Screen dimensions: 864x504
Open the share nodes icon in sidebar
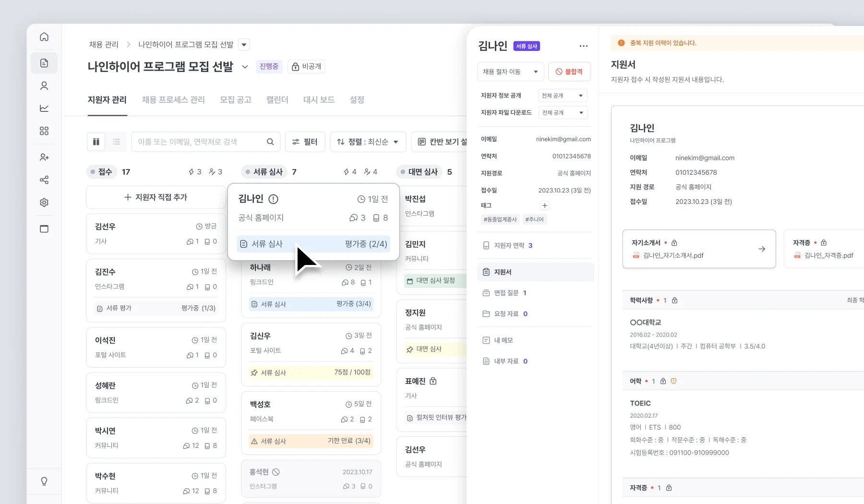(44, 180)
